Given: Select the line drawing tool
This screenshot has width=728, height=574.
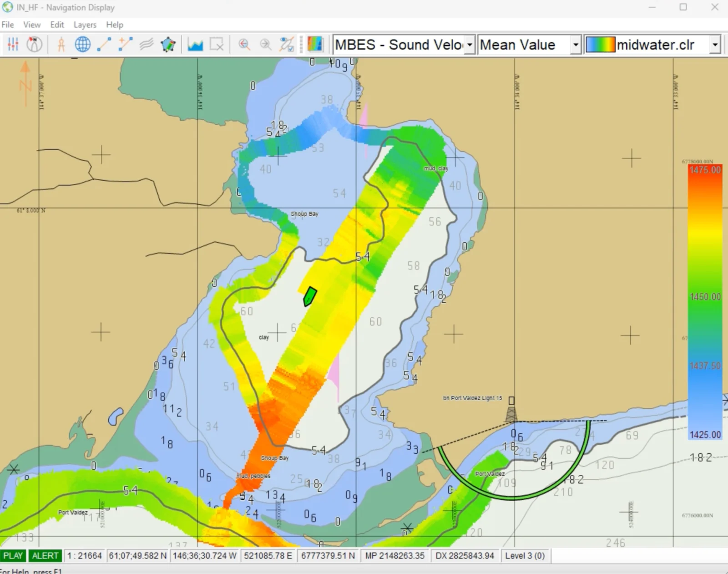Looking at the screenshot, I should click(104, 45).
